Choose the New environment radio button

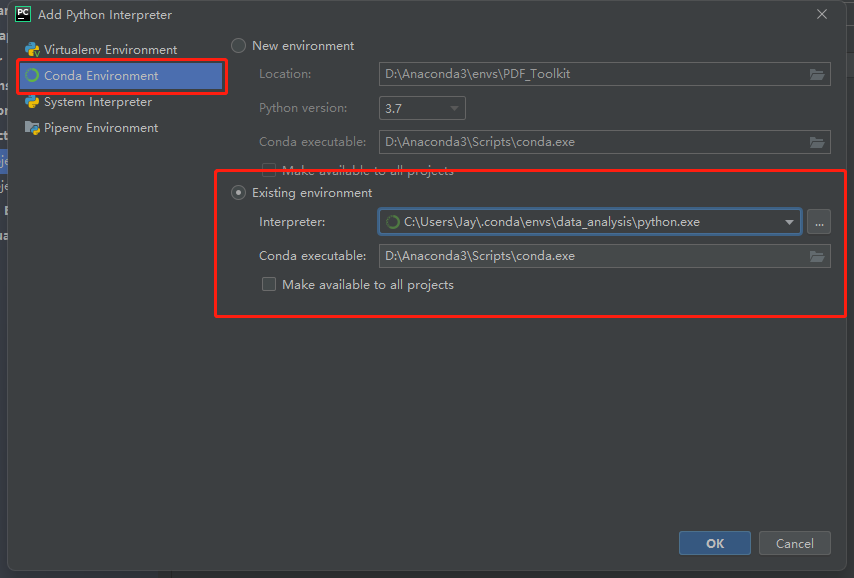(239, 46)
